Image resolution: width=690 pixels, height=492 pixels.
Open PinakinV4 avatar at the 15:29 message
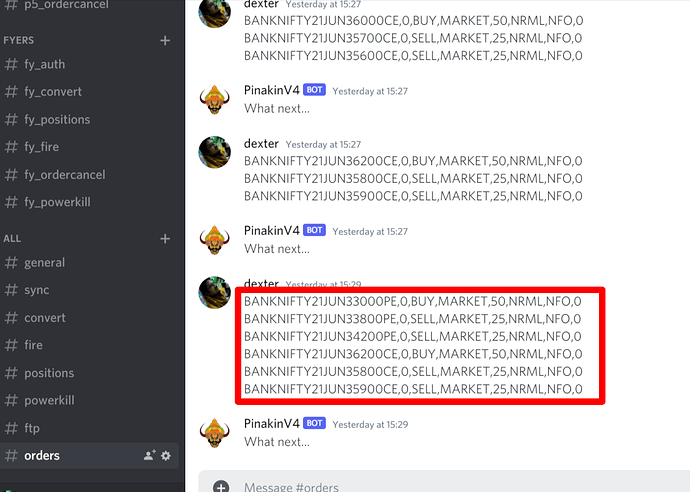215,433
